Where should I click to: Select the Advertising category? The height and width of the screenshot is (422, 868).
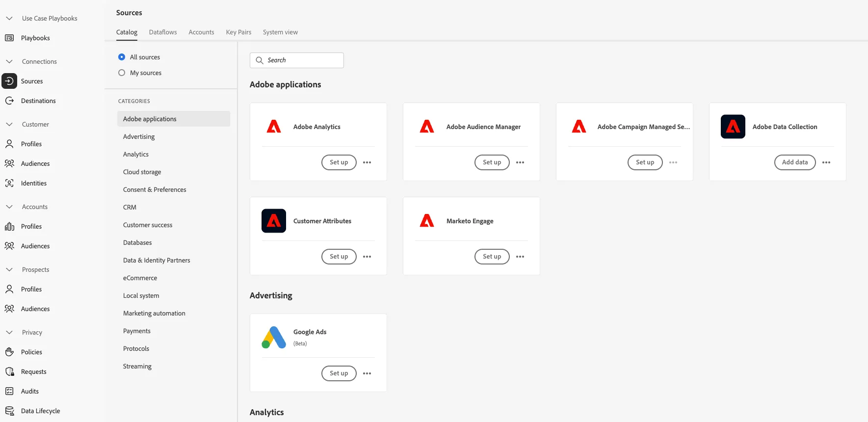pos(174,136)
